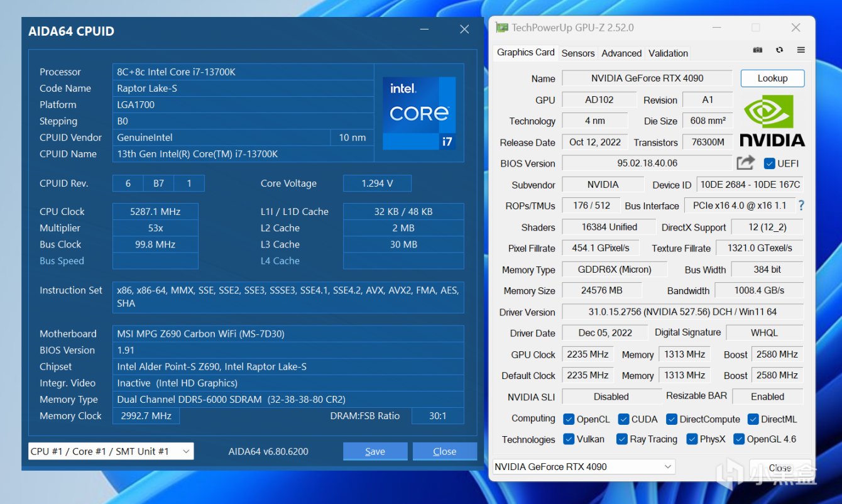Image resolution: width=842 pixels, height=504 pixels.
Task: Click the Release Date value Oct 12, 2022
Action: [x=594, y=142]
